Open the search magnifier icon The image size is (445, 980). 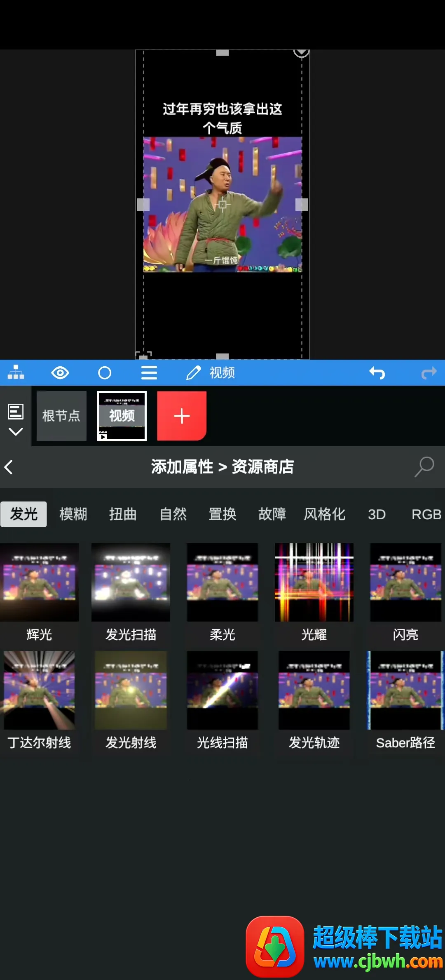(x=424, y=467)
